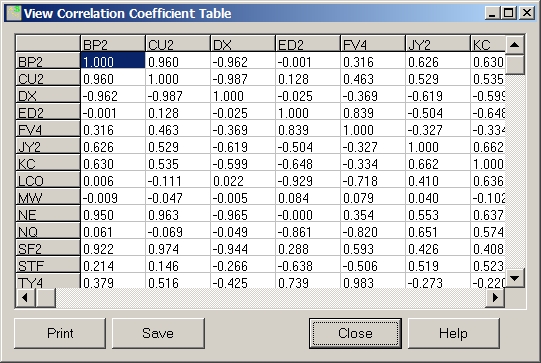
Task: Click cell -0.638 in STF row
Action: point(308,265)
